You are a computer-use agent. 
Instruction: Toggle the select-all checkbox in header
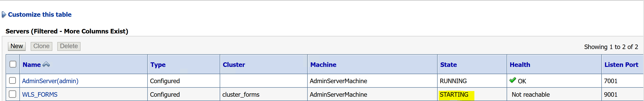pyautogui.click(x=13, y=64)
